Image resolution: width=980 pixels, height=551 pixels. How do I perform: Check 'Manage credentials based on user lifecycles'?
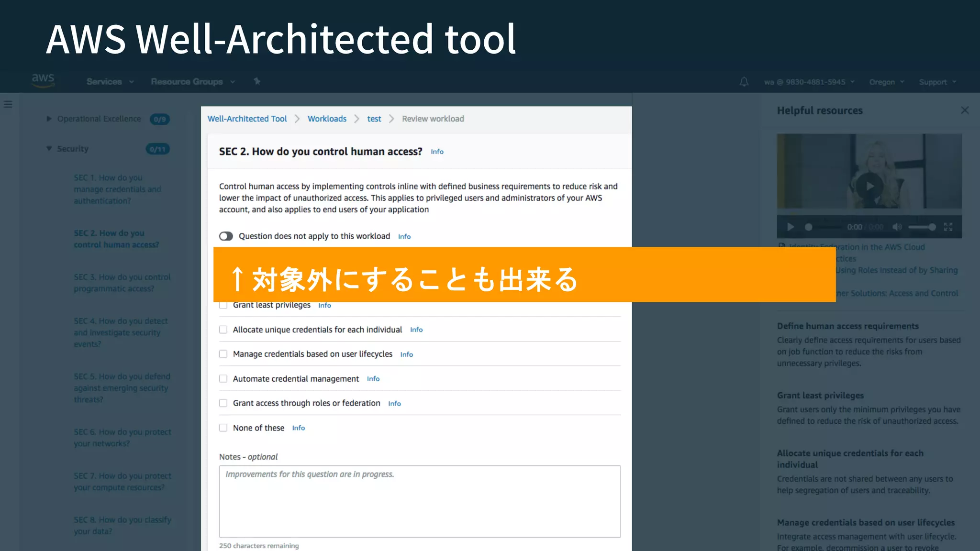point(223,354)
